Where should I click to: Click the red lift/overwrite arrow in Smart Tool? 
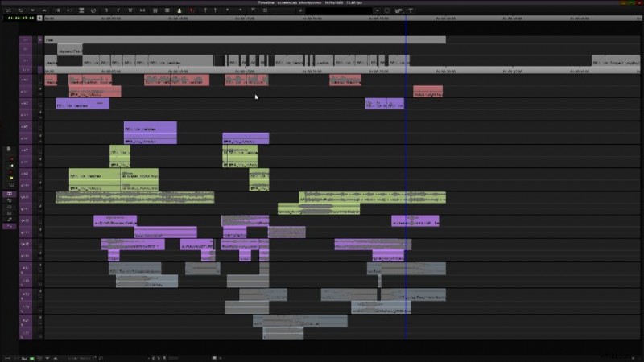[11, 158]
